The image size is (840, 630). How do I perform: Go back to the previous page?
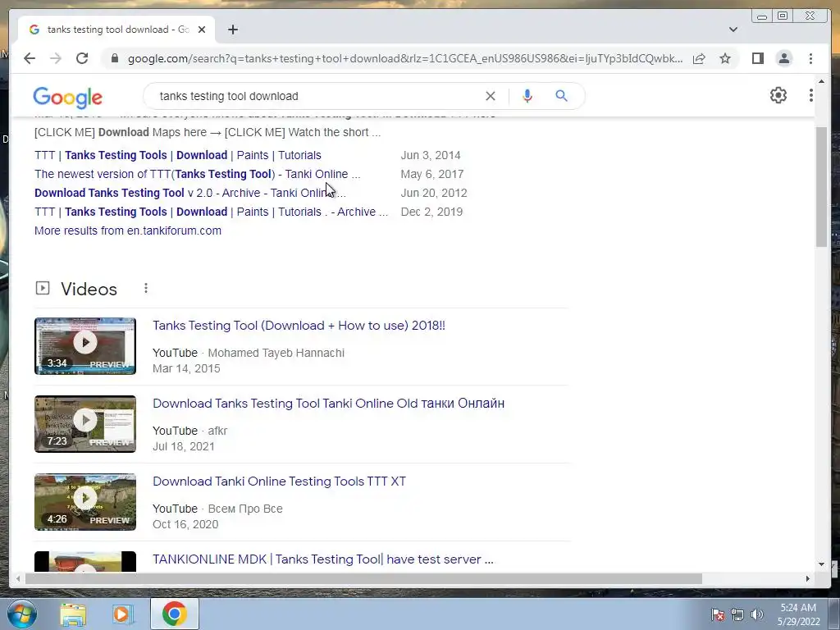click(30, 58)
